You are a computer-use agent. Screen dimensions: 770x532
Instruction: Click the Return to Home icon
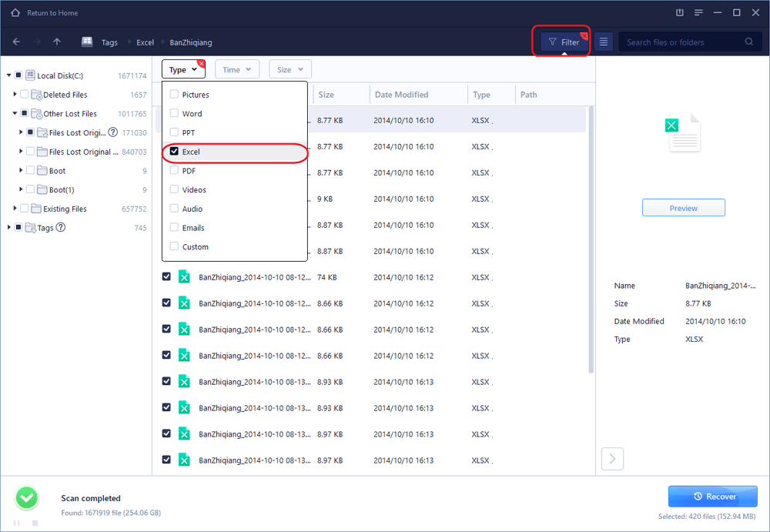click(15, 13)
